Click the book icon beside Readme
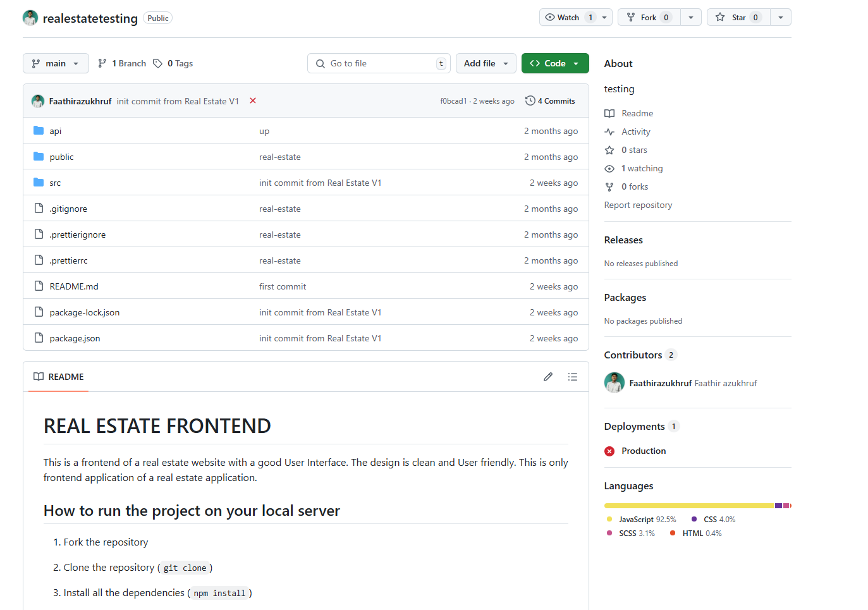Image resolution: width=868 pixels, height=610 pixels. 609,114
